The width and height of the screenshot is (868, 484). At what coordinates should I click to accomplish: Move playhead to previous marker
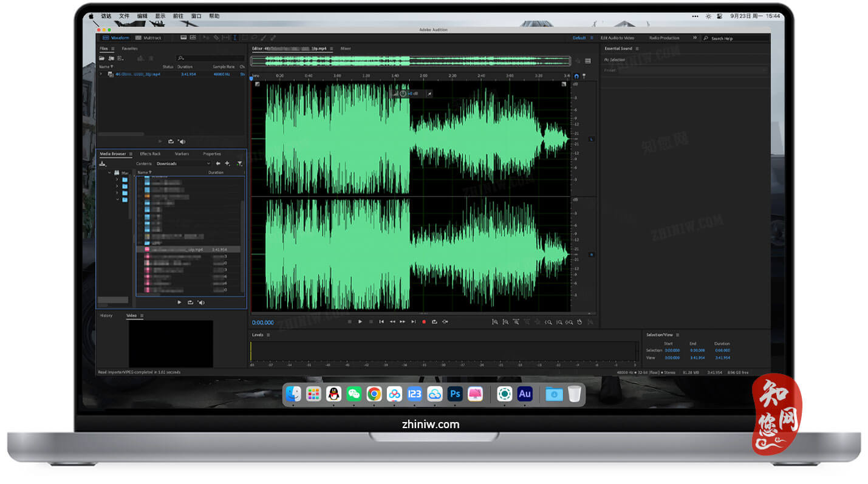click(x=381, y=321)
